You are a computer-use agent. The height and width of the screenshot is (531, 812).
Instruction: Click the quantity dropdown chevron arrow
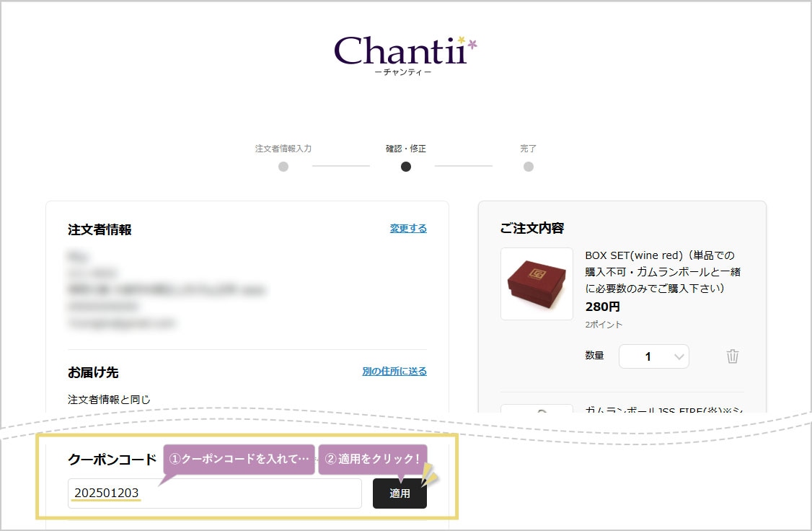click(679, 357)
